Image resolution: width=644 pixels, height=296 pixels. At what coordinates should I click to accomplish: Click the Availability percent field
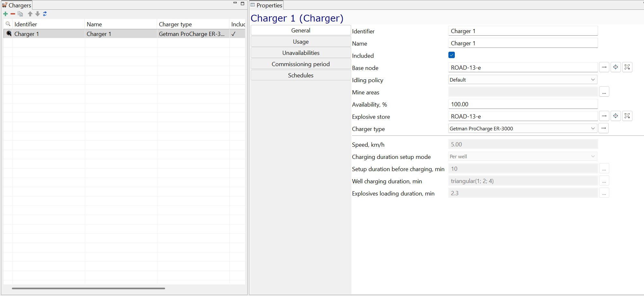coord(523,104)
